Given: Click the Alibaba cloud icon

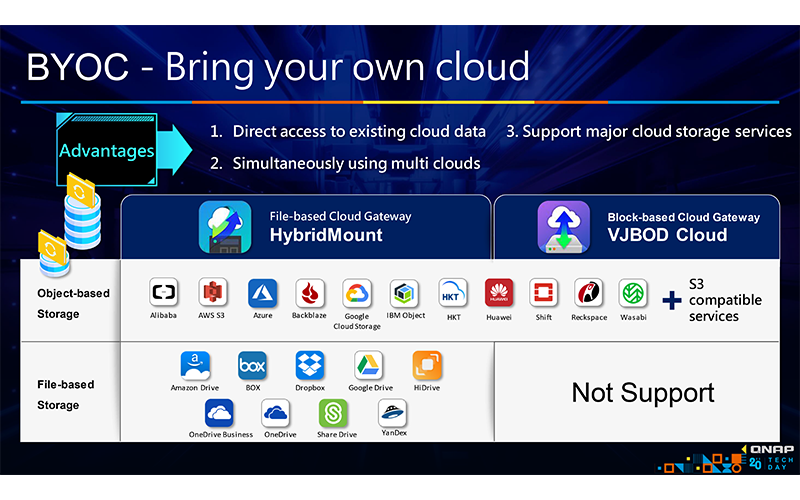Looking at the screenshot, I should 164,292.
